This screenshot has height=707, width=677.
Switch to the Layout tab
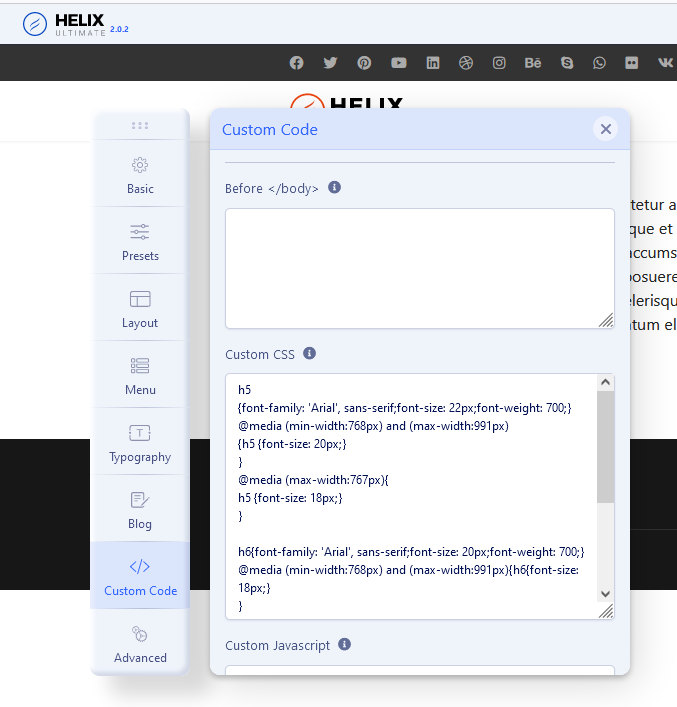coord(140,308)
